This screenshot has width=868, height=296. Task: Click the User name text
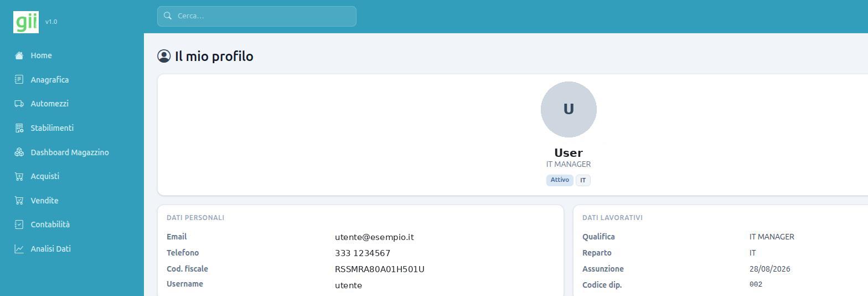click(569, 153)
